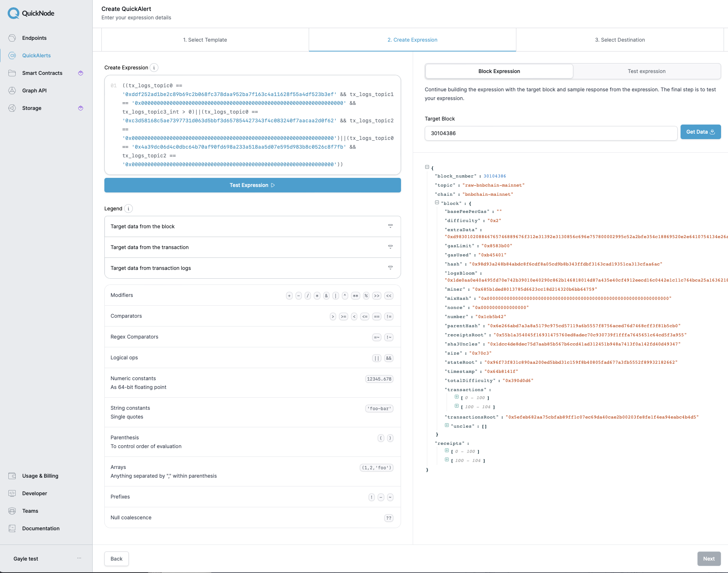The height and width of the screenshot is (573, 728).
Task: Insert the == comparator
Action: 377,317
